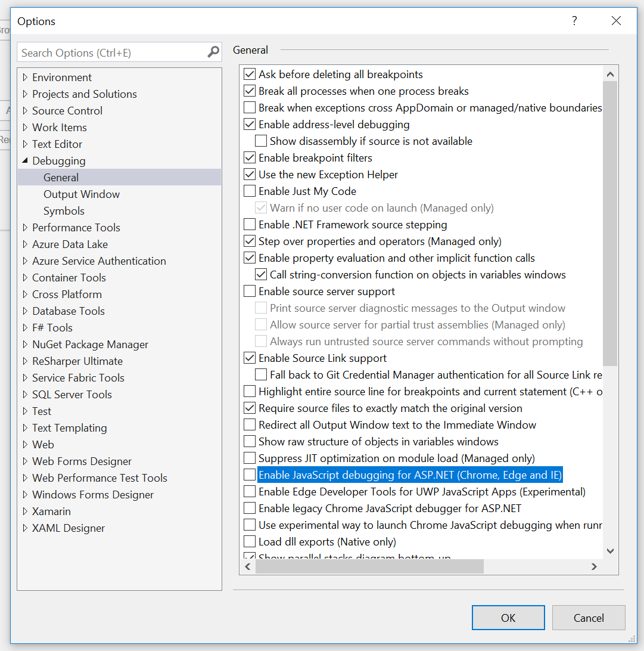The height and width of the screenshot is (651, 644).
Task: Click the vertical scrollbar down arrow
Action: pos(610,551)
